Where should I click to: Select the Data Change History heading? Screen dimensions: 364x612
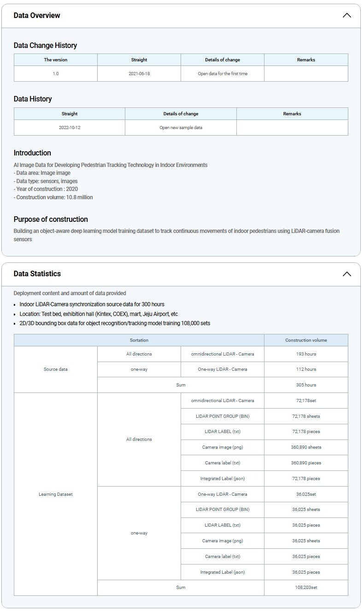click(45, 45)
